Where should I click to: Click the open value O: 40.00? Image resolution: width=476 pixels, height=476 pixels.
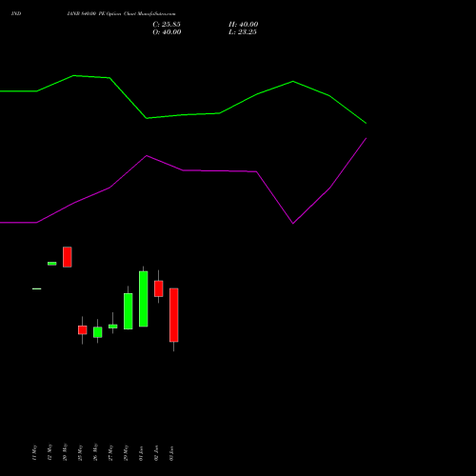tap(167, 32)
